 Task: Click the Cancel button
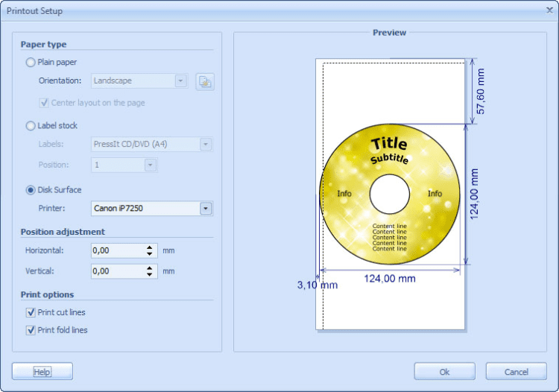point(516,372)
